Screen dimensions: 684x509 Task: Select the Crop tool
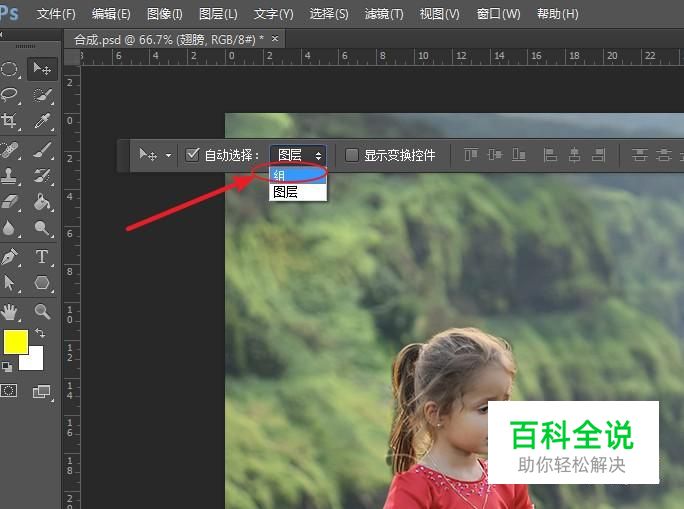pyautogui.click(x=10, y=120)
